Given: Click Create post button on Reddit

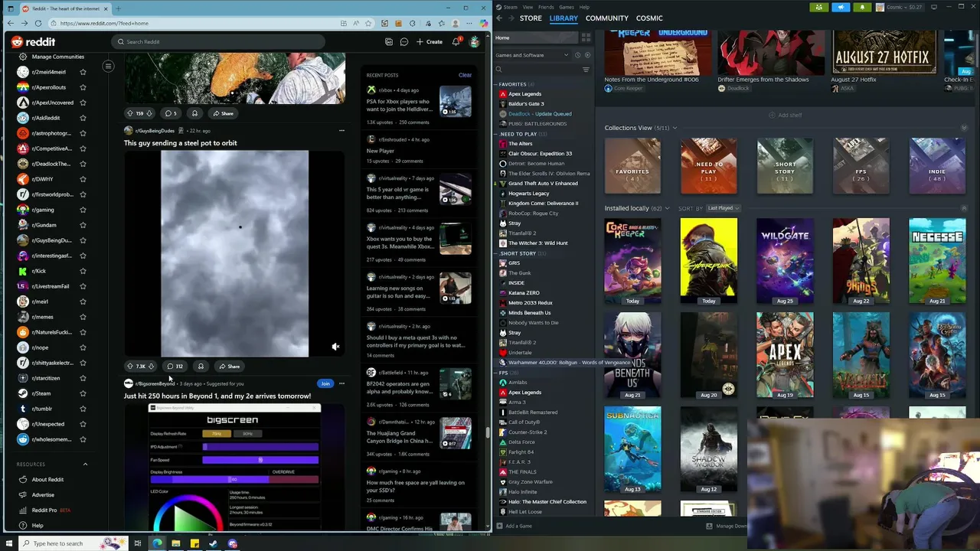Looking at the screenshot, I should tap(430, 42).
